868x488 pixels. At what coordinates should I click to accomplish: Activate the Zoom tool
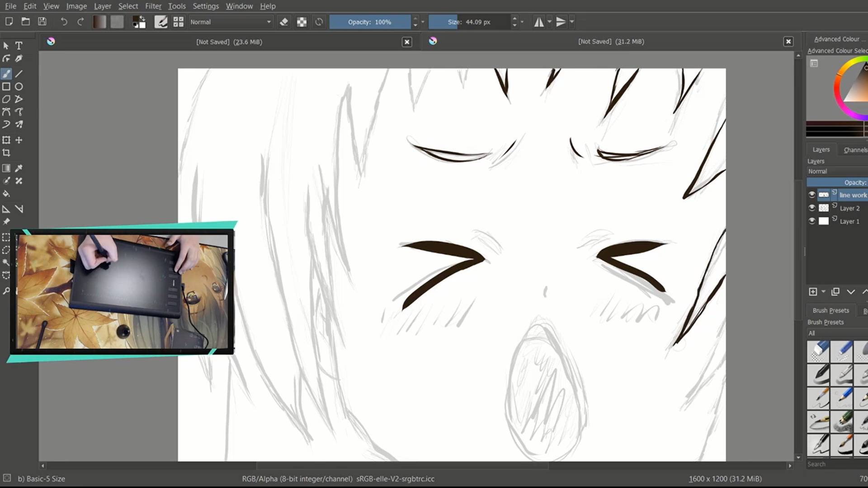click(x=6, y=291)
